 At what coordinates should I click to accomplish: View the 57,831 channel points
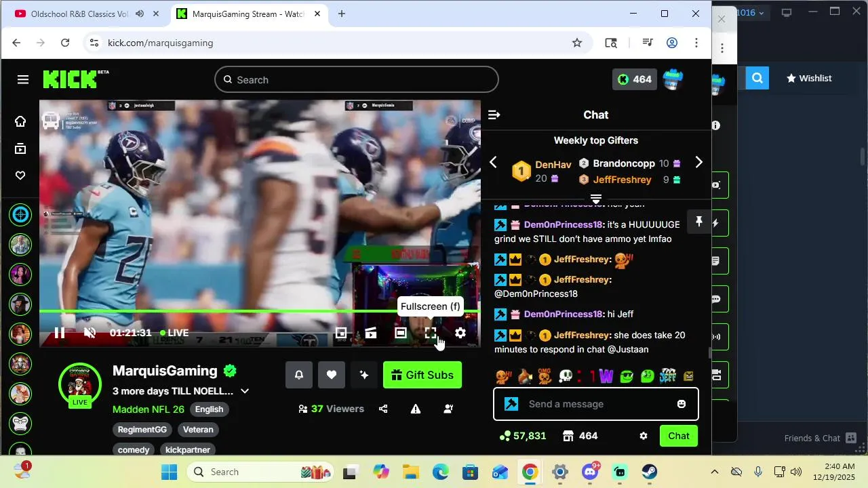(x=523, y=436)
